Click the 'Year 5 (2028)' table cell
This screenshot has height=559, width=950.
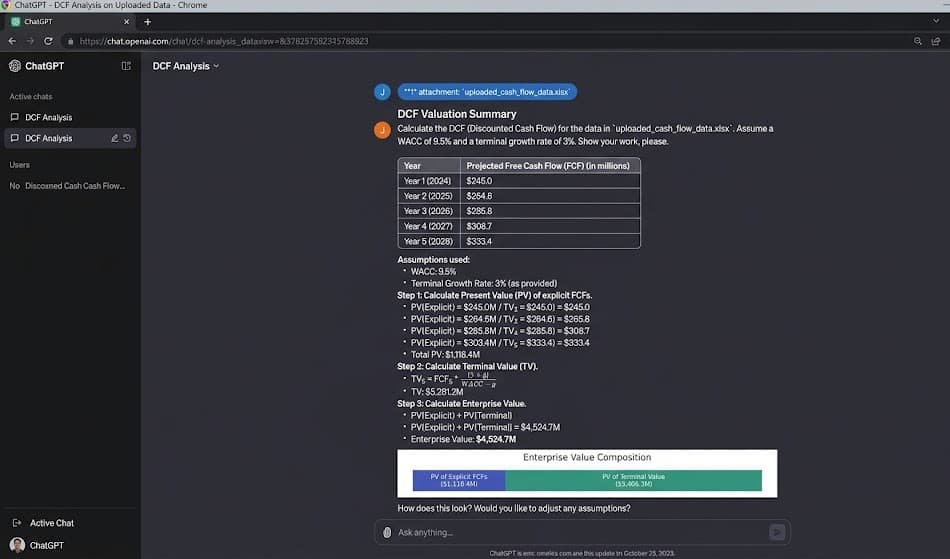click(429, 241)
